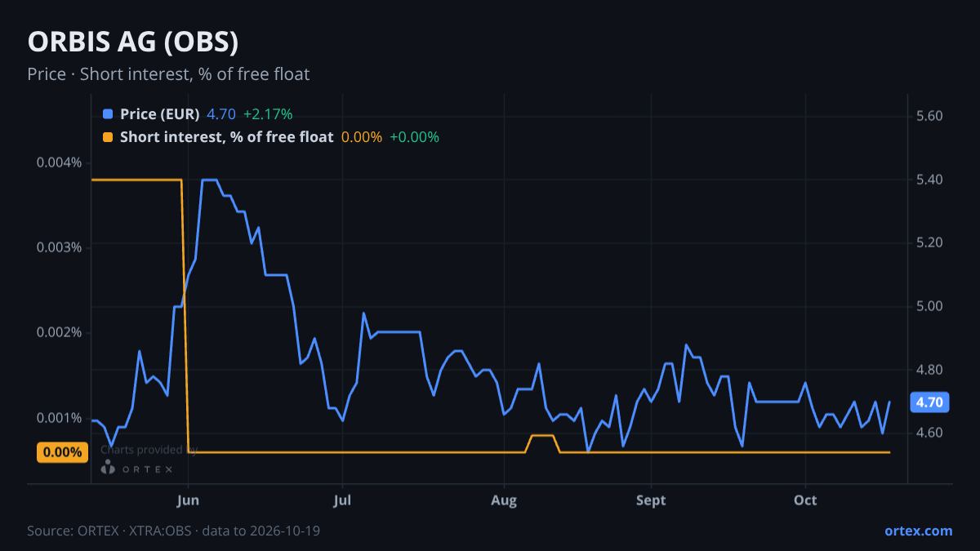Click the Sept x-axis label
980x551 pixels.
coord(652,500)
